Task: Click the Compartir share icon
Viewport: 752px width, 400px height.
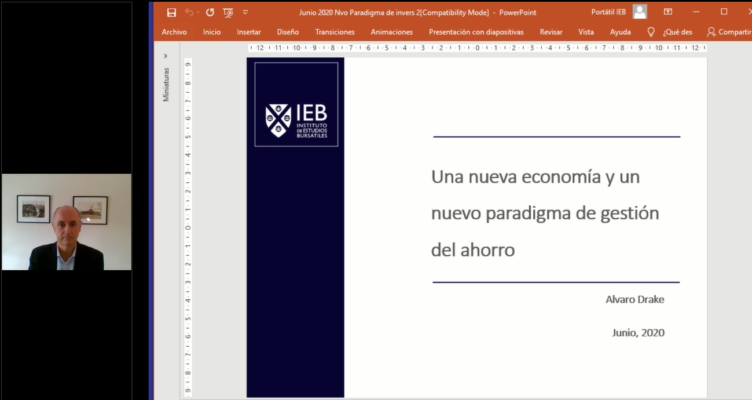Action: pos(711,32)
